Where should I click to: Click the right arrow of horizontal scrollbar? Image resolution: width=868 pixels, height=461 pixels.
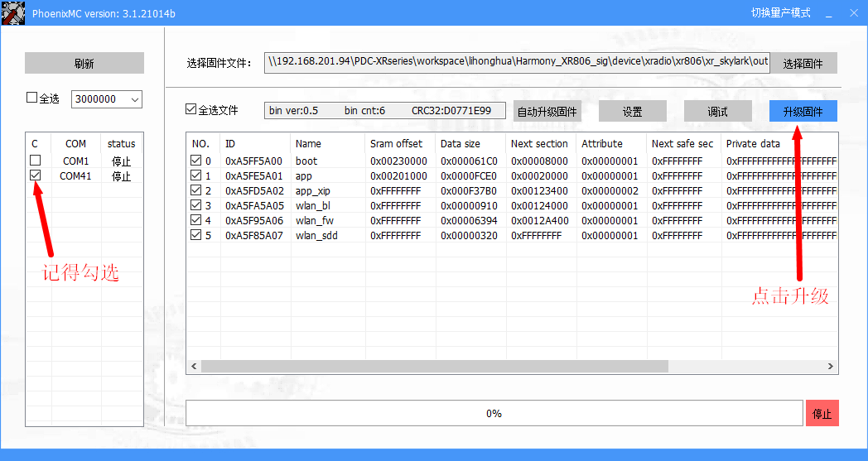832,366
